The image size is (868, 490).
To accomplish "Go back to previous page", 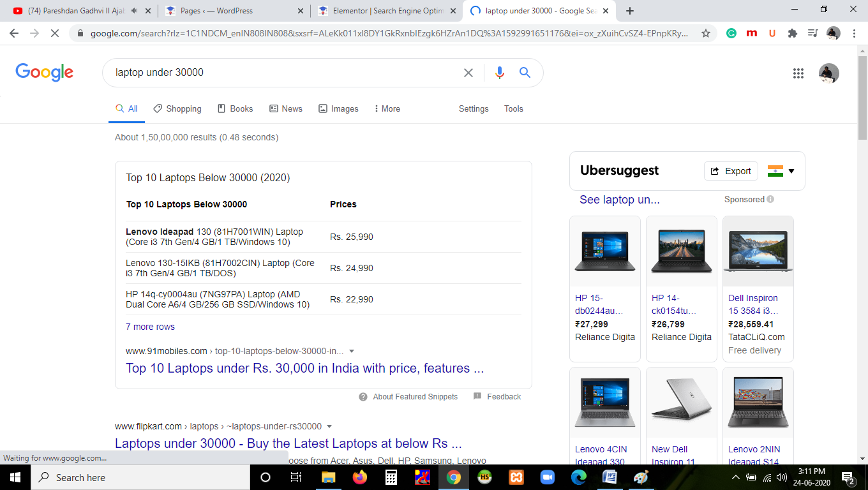I will coord(14,33).
